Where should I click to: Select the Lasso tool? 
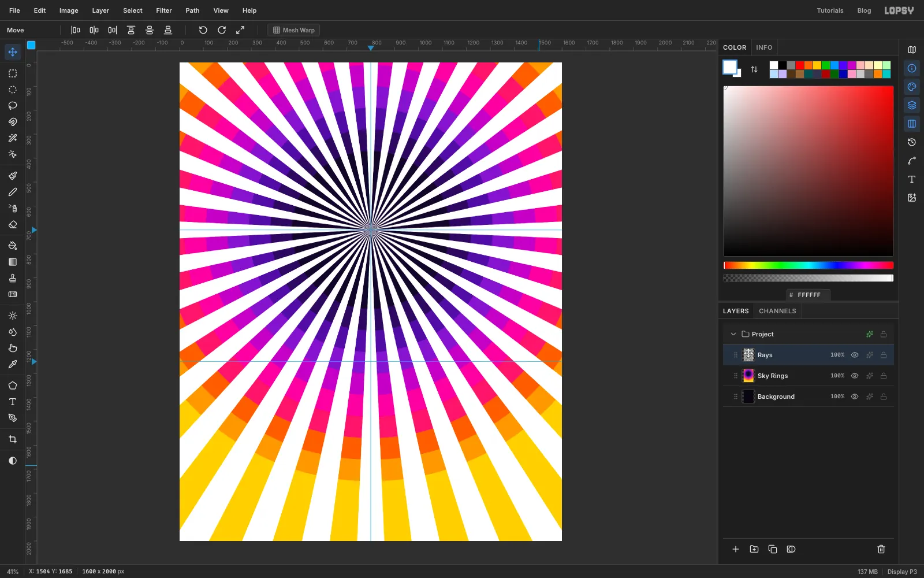coord(13,106)
